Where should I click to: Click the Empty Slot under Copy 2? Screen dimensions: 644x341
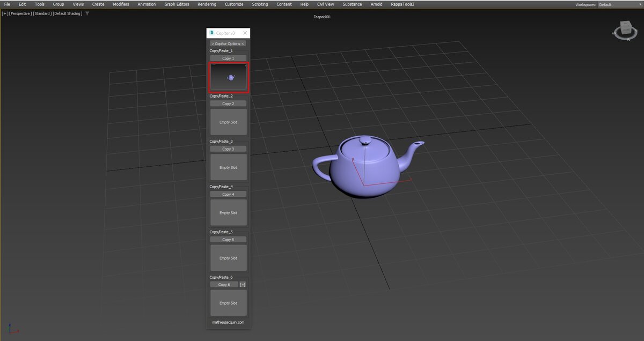(228, 122)
